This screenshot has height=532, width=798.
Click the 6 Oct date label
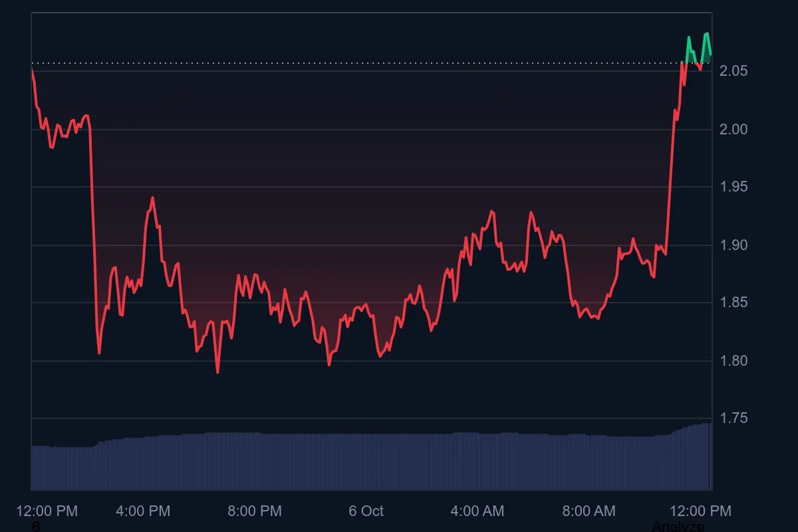[x=365, y=511]
